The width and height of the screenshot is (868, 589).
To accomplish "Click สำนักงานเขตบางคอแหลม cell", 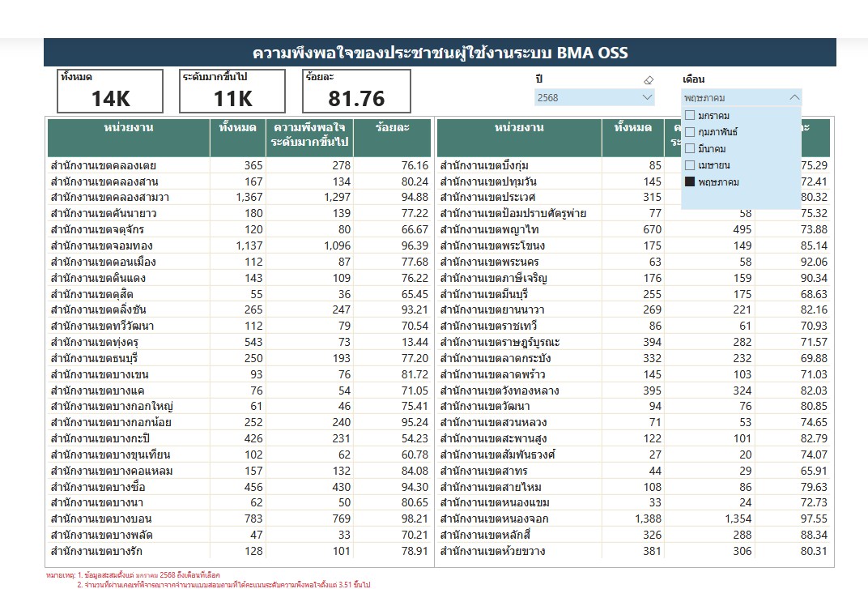I will [112, 471].
